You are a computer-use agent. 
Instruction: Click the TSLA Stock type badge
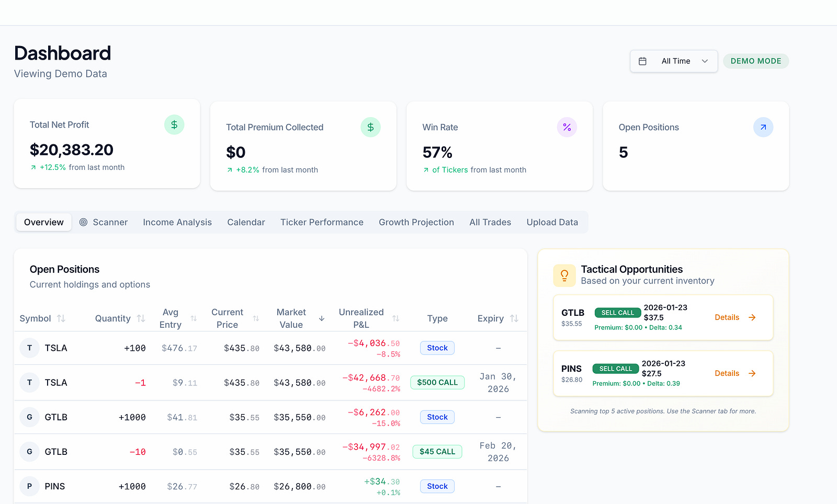(x=437, y=348)
